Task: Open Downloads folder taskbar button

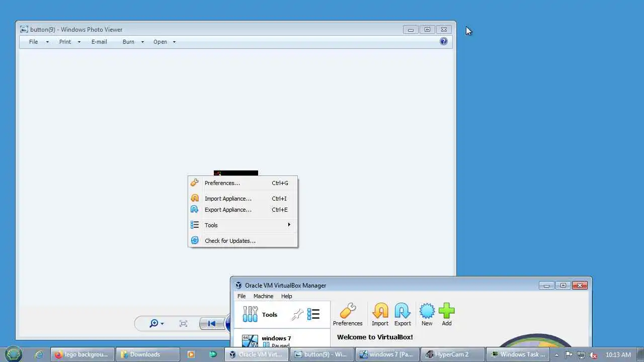Action: pyautogui.click(x=147, y=354)
